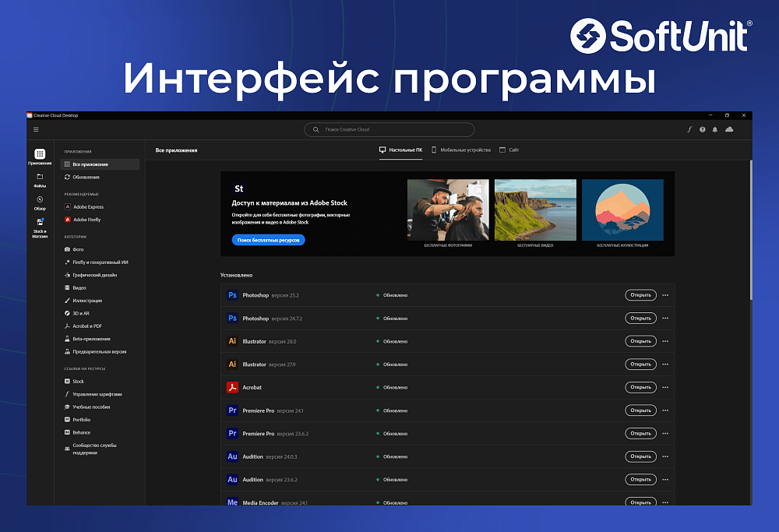
Task: Click the Audition 23.6.2 app icon
Action: pyautogui.click(x=232, y=479)
